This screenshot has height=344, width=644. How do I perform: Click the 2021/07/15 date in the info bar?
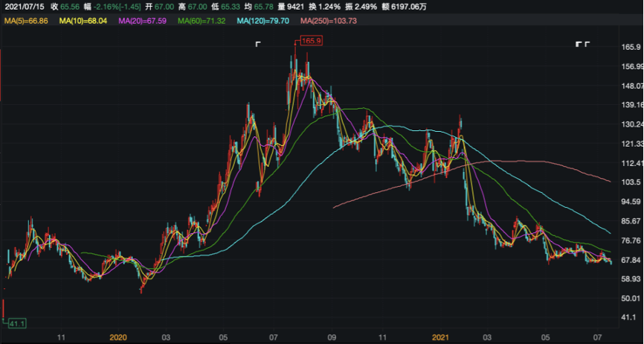point(25,7)
